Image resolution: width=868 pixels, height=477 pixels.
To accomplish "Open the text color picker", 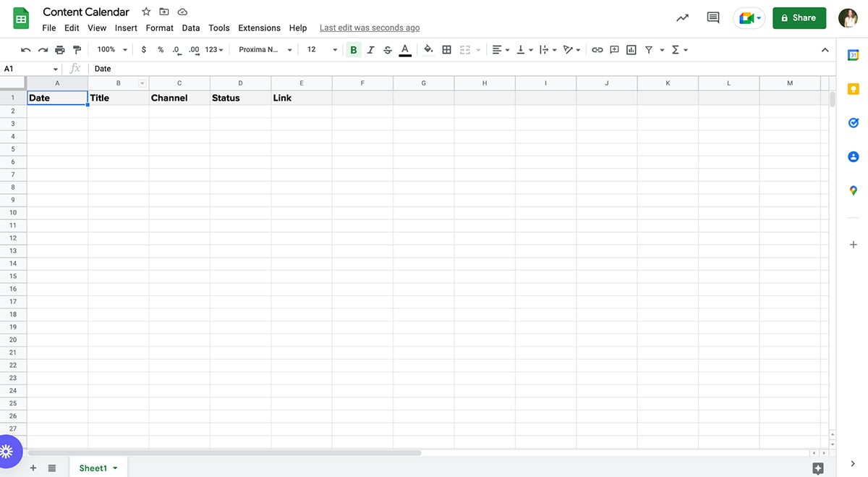I will pos(404,49).
